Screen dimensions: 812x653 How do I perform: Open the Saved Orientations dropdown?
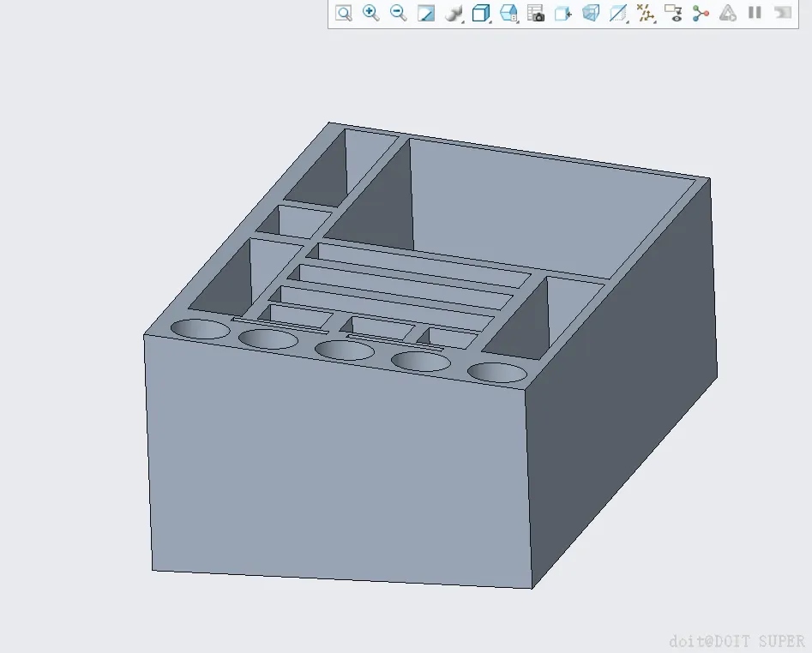509,13
